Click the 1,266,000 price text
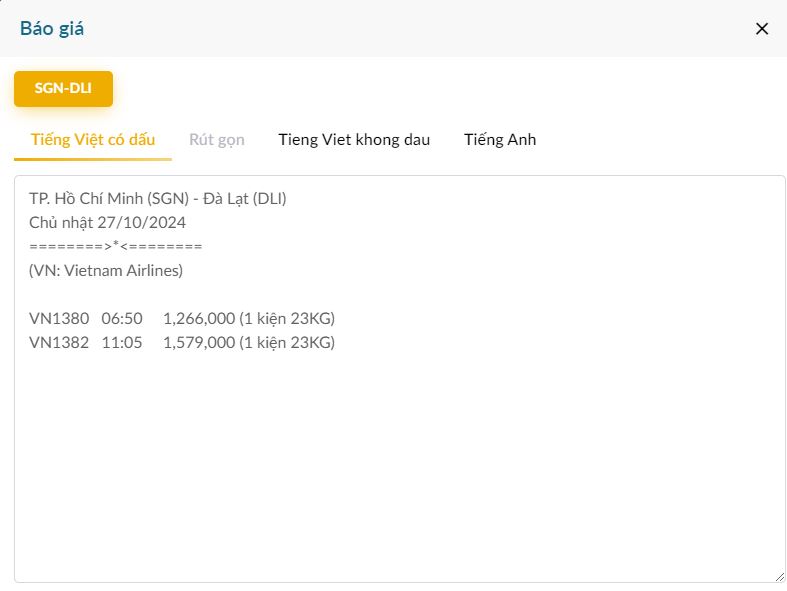This screenshot has width=787, height=591. [198, 319]
